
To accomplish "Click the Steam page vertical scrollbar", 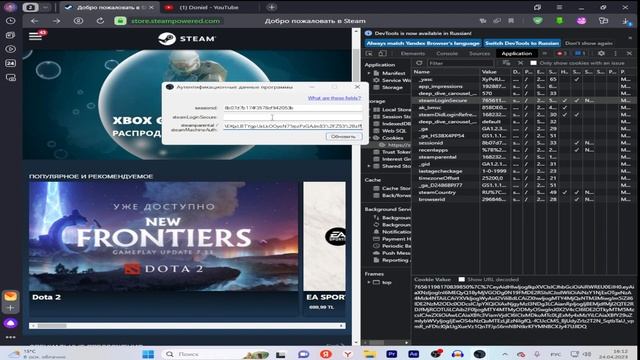I will (x=356, y=188).
